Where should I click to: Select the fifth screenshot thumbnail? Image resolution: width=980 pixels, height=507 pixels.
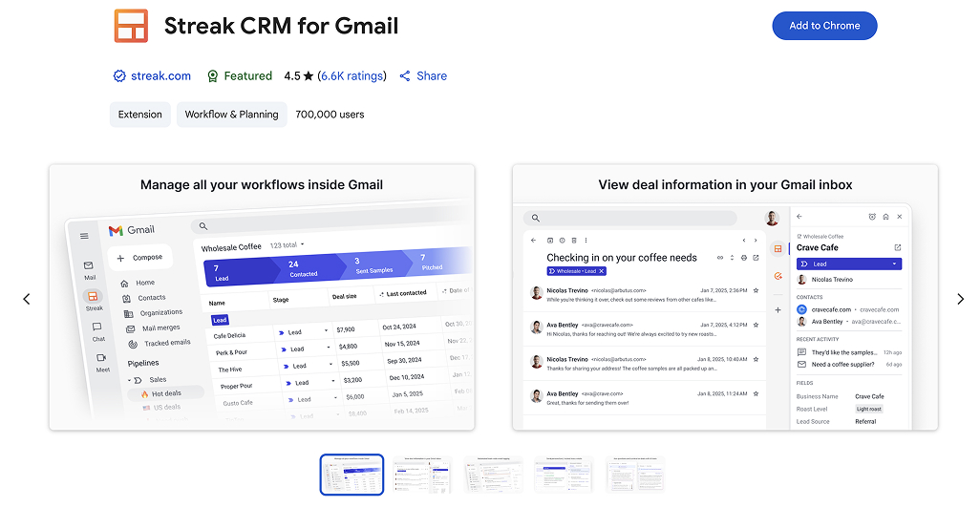635,475
